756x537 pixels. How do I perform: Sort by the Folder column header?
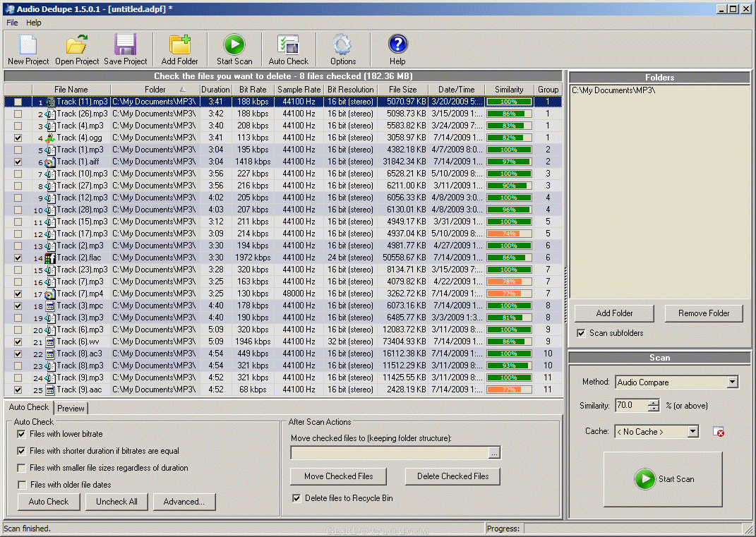pyautogui.click(x=155, y=90)
